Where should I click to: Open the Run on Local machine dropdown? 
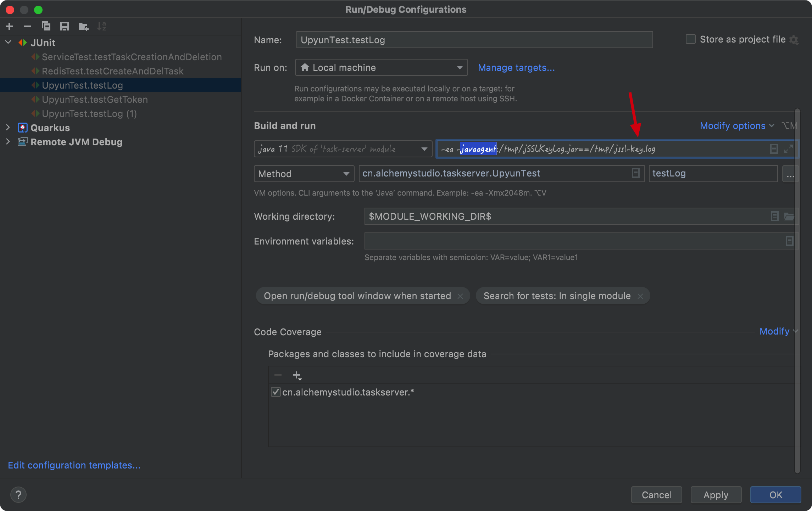[381, 67]
